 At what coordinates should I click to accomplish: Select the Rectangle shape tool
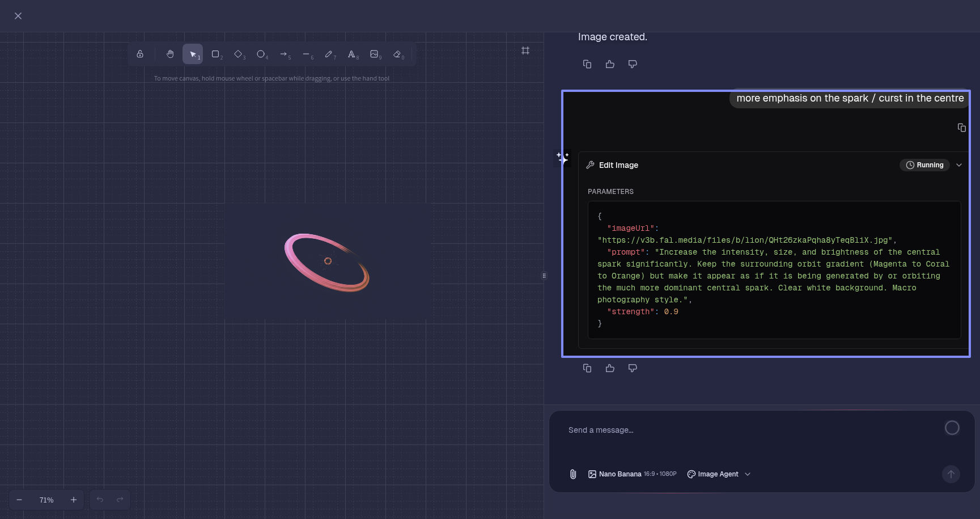[x=215, y=54]
